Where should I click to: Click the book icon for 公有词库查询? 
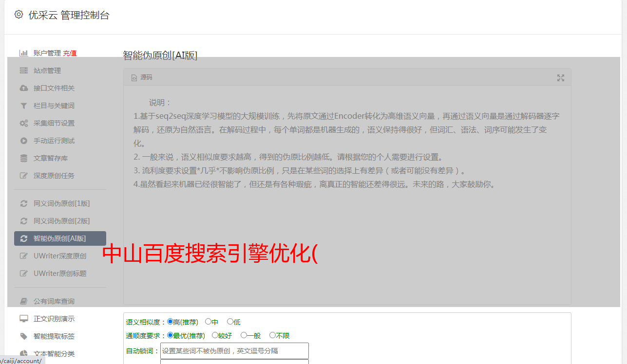click(x=23, y=301)
